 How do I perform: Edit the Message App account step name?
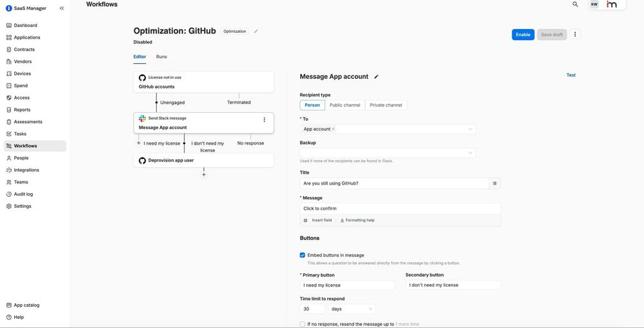click(x=376, y=77)
